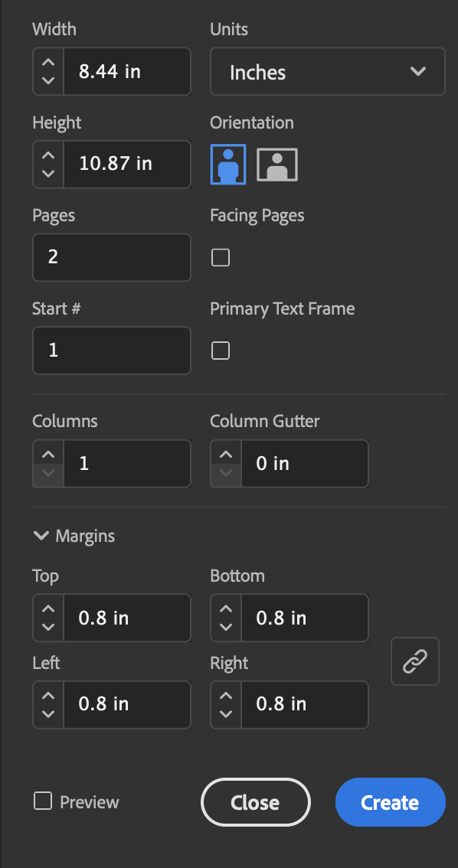Increase Width with up arrow
The image size is (458, 868).
(48, 62)
